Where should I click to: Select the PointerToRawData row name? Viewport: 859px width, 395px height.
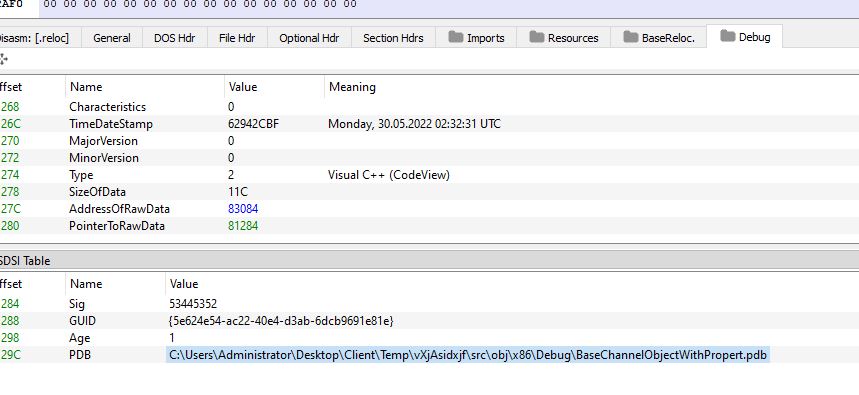pyautogui.click(x=117, y=226)
